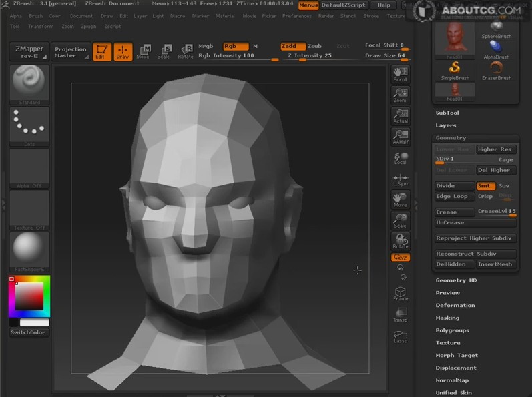The height and width of the screenshot is (397, 532).
Task: Click the Del Higher button
Action: click(x=497, y=170)
